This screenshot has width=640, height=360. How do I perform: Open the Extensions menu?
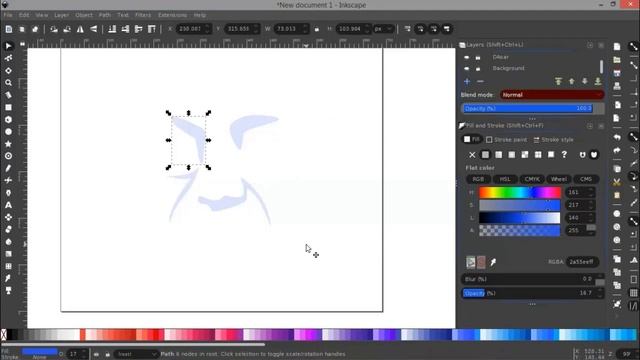(x=173, y=15)
